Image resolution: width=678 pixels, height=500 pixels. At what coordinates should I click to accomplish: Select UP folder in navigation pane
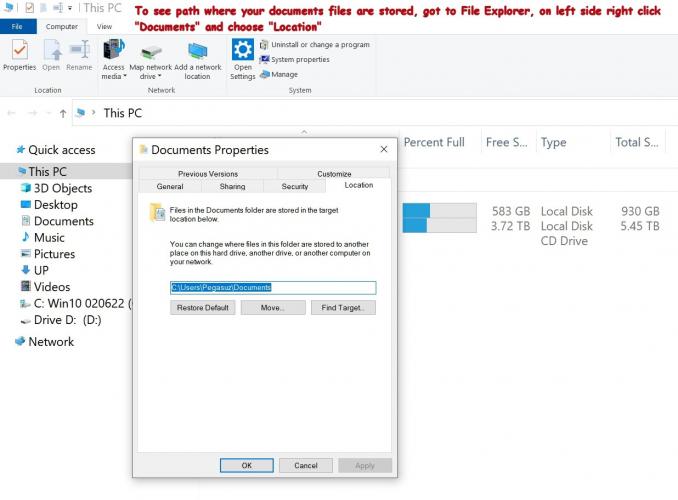coord(41,270)
